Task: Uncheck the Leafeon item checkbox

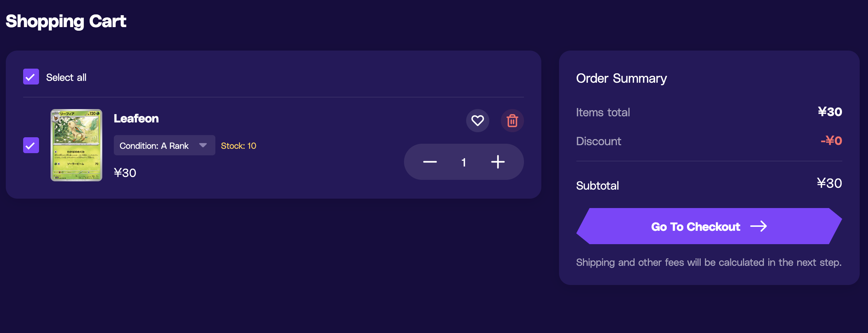Action: tap(31, 145)
